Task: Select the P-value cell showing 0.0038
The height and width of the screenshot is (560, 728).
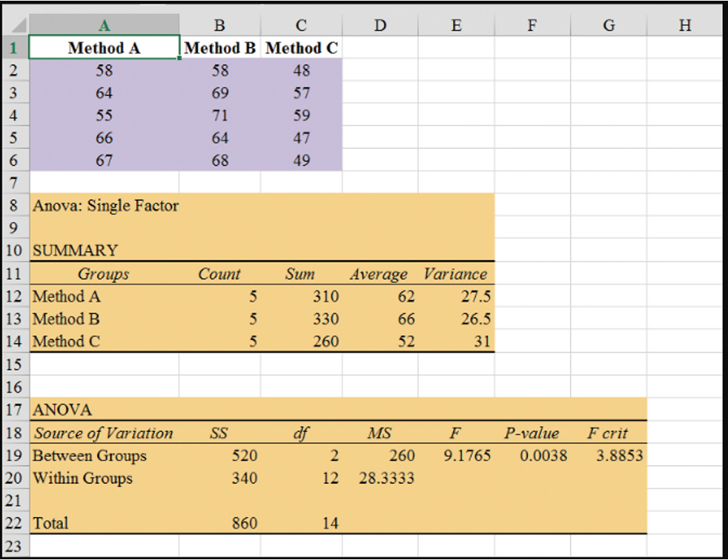Action: [x=532, y=456]
